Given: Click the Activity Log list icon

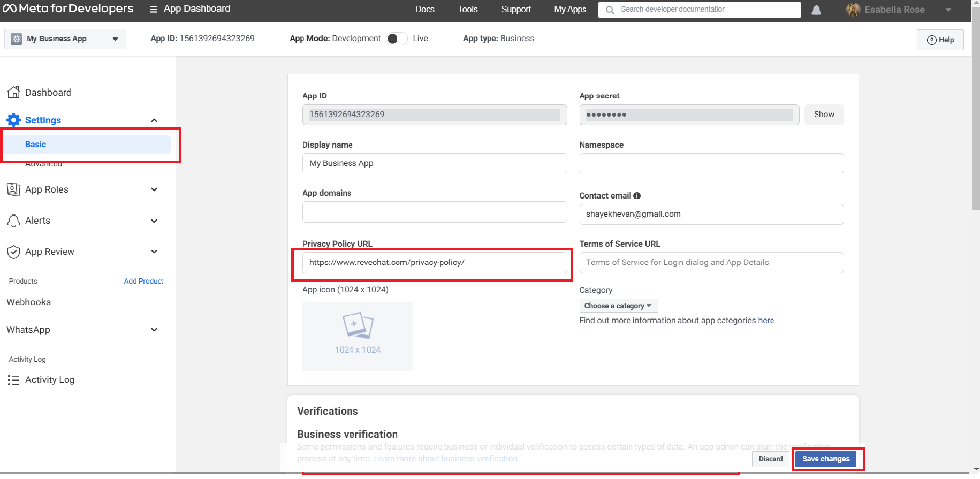Looking at the screenshot, I should 14,380.
